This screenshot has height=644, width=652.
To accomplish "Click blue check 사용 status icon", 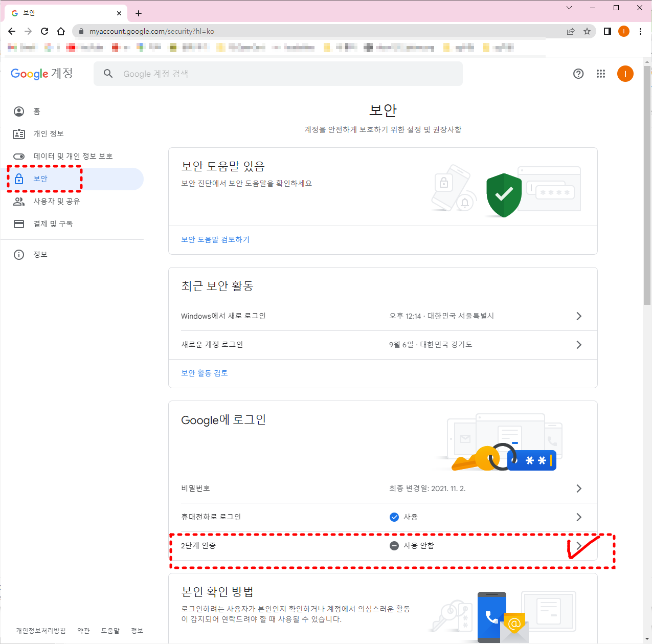I will pos(394,517).
